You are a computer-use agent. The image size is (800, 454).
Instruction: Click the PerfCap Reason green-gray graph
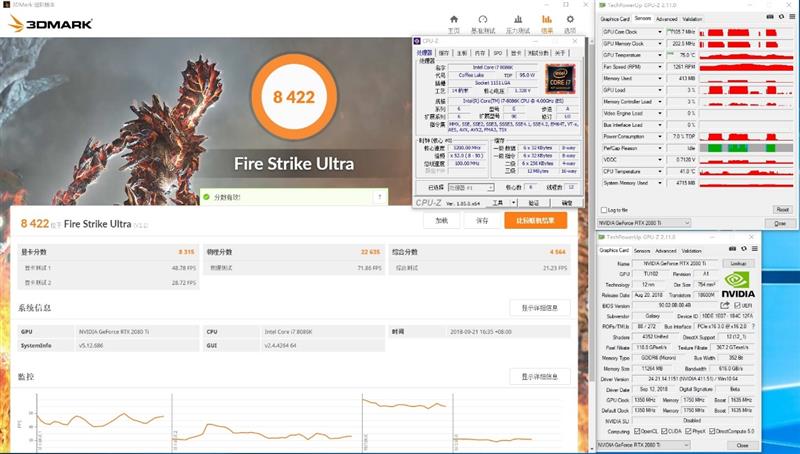(x=746, y=148)
